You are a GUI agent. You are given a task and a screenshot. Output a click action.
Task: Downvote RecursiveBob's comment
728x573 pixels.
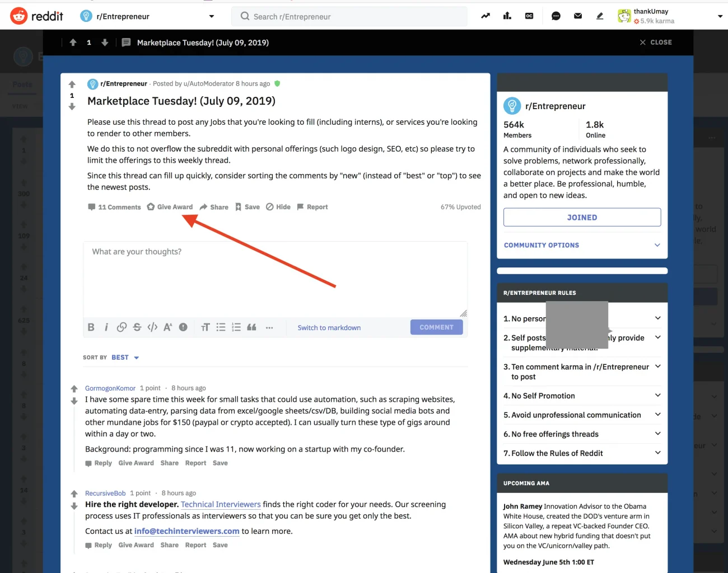[x=74, y=506]
